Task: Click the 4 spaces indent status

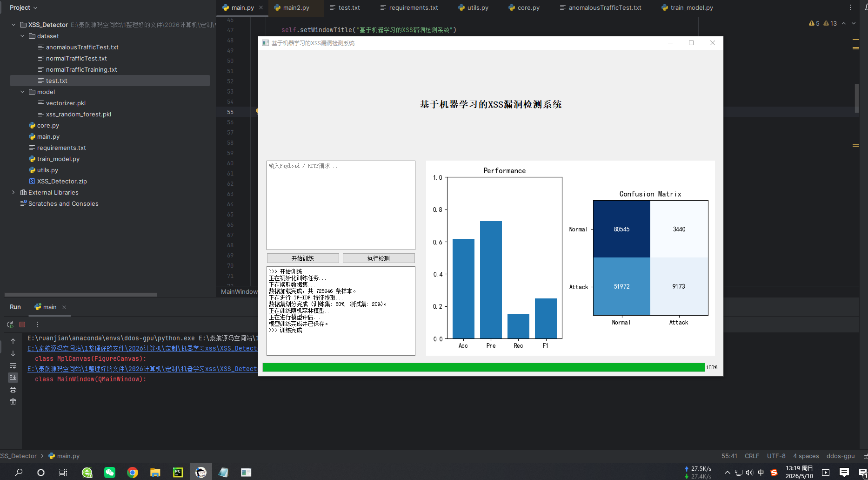Action: (806, 456)
